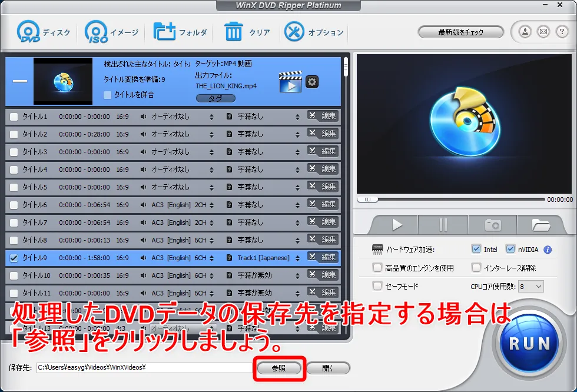Click the 保存先 path input field
Viewport: 577px width, 392px height.
pyautogui.click(x=144, y=368)
